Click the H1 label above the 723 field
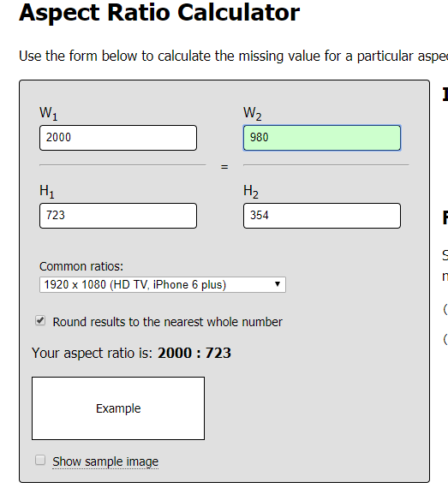Screen dimensions: 448x494 47,191
